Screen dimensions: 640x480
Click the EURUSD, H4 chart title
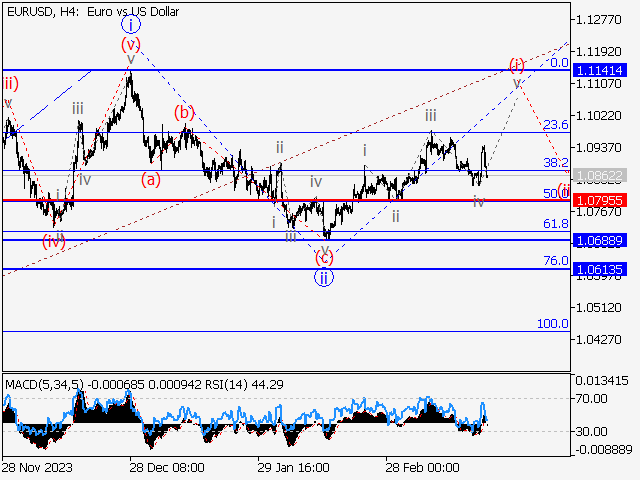click(x=93, y=11)
